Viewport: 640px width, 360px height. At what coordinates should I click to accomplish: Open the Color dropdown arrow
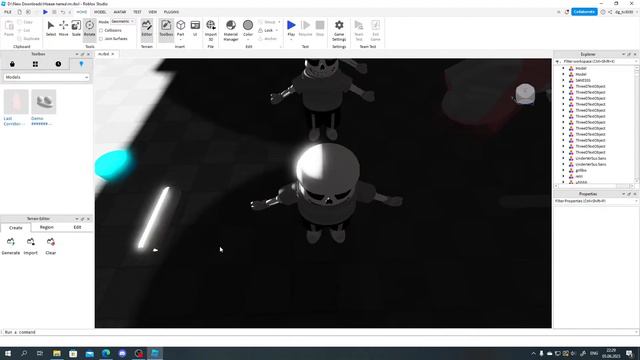tap(248, 39)
